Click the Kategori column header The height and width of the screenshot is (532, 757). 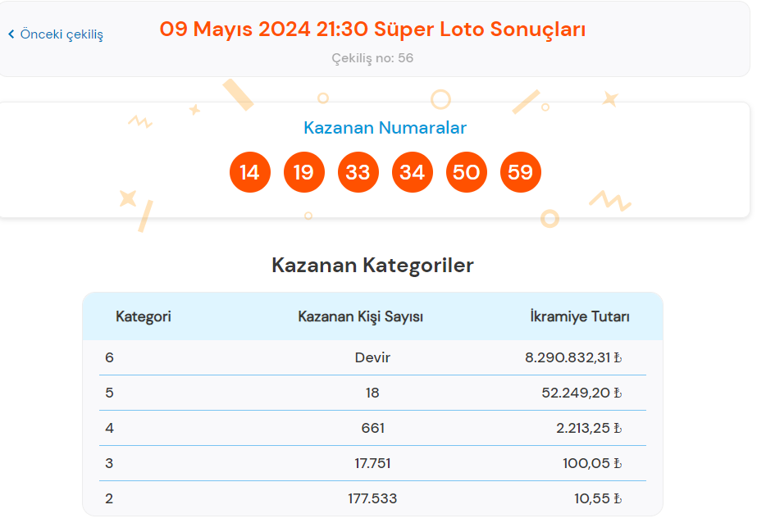click(144, 317)
